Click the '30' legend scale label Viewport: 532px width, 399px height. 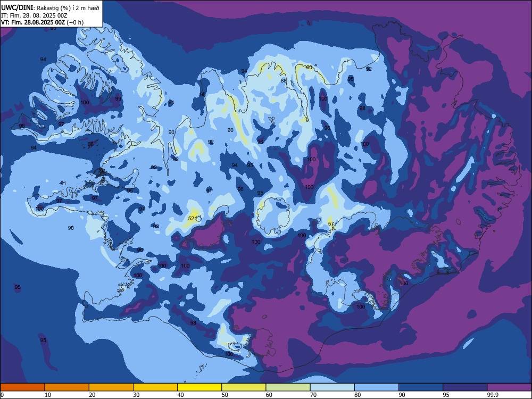(136, 395)
